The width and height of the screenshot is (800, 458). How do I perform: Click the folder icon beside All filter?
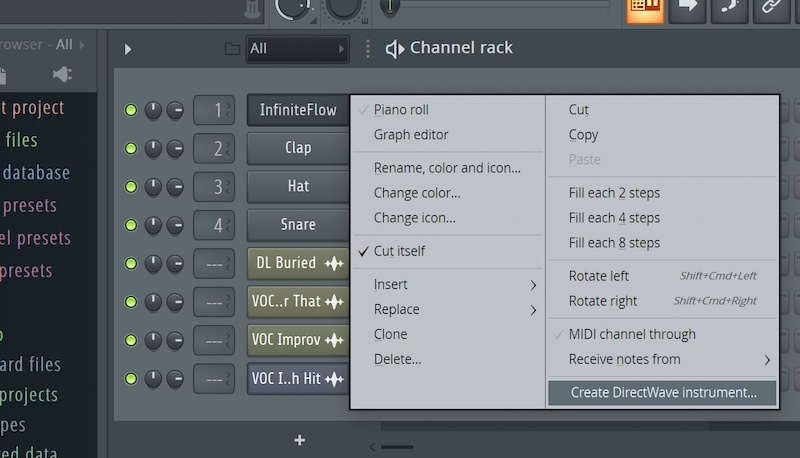coord(232,49)
